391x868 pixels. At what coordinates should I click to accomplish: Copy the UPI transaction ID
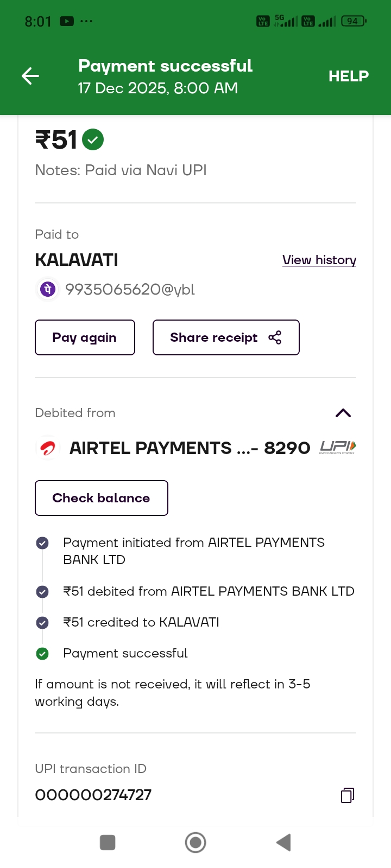348,795
